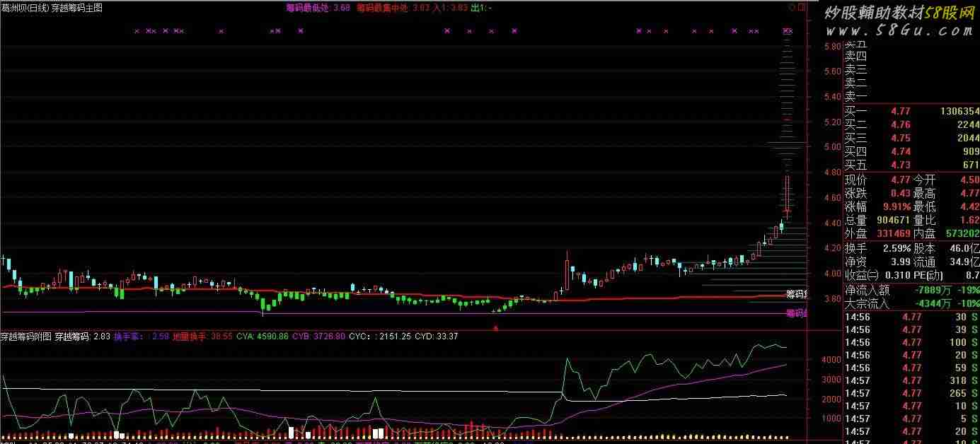Open the 穿越筹码附图 sub-chart indicator title
The height and width of the screenshot is (444, 980).
coord(26,337)
